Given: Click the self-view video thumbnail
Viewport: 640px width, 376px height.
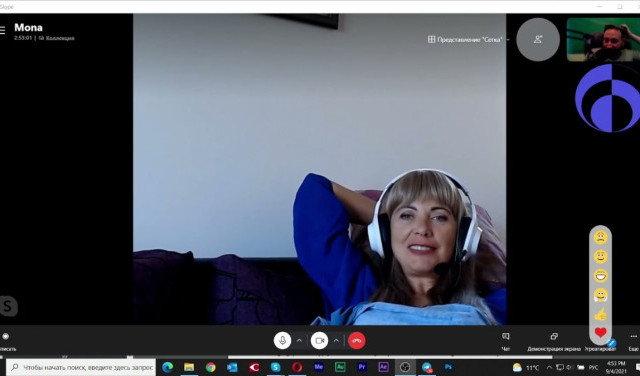Looking at the screenshot, I should [x=603, y=40].
